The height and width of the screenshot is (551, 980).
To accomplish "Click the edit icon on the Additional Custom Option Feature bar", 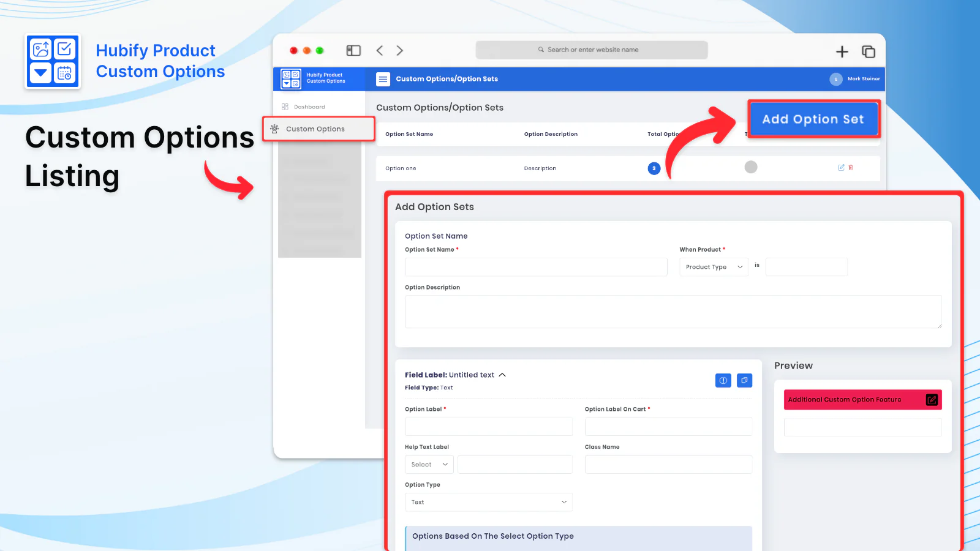I will [x=932, y=400].
